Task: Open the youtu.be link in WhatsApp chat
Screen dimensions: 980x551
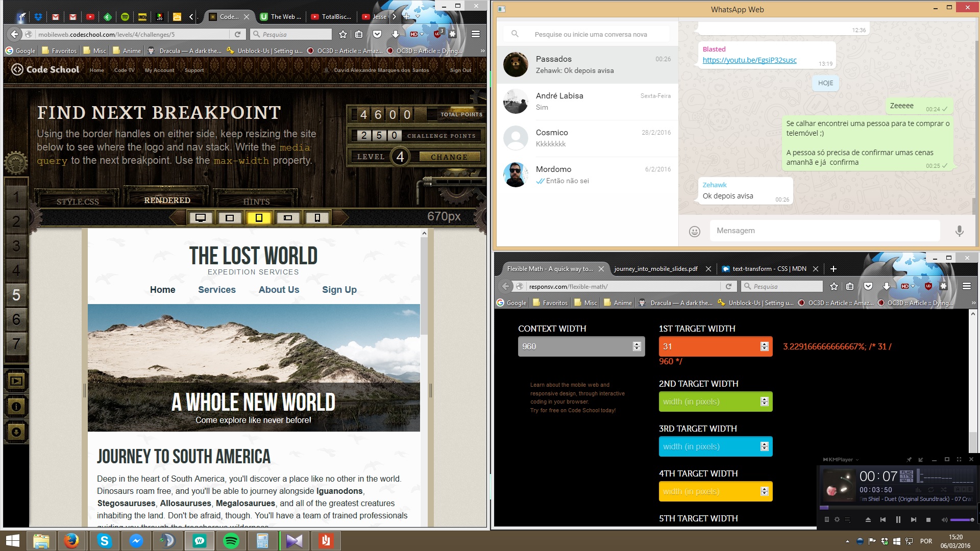Action: [749, 60]
